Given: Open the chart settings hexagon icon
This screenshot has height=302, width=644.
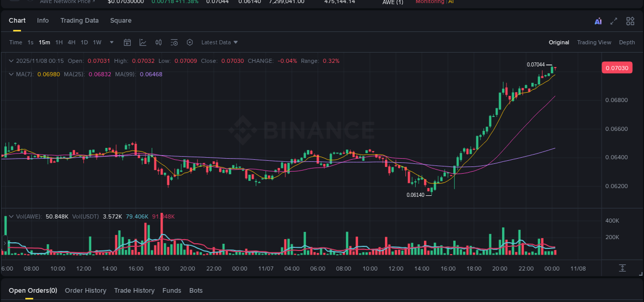Looking at the screenshot, I should (190, 42).
